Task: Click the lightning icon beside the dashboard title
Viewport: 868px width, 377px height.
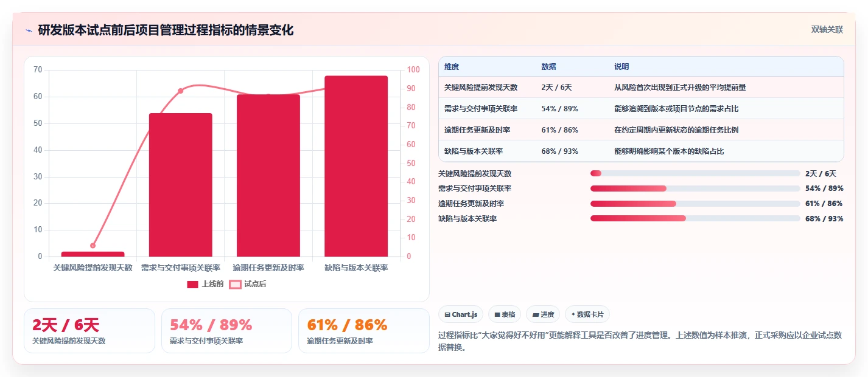Action: 29,30
